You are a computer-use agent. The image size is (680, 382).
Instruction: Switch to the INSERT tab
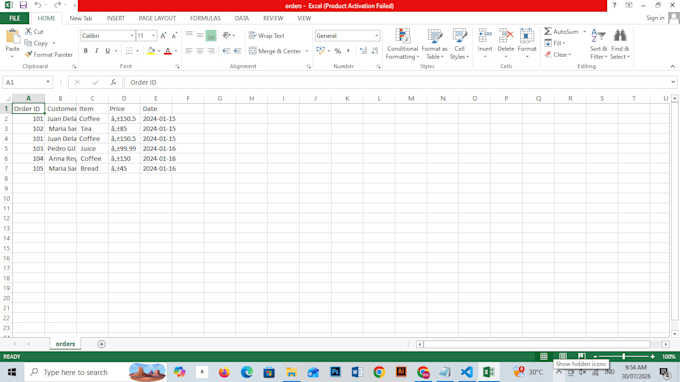click(115, 18)
